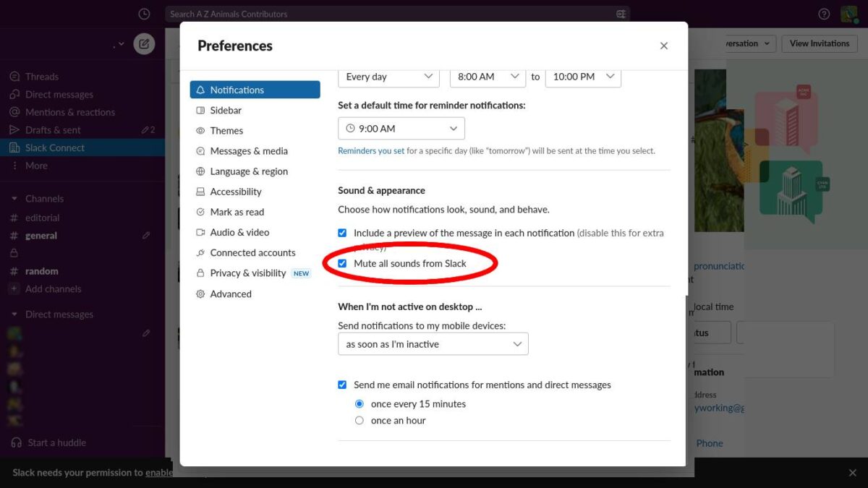Open the help question mark icon

pos(824,14)
